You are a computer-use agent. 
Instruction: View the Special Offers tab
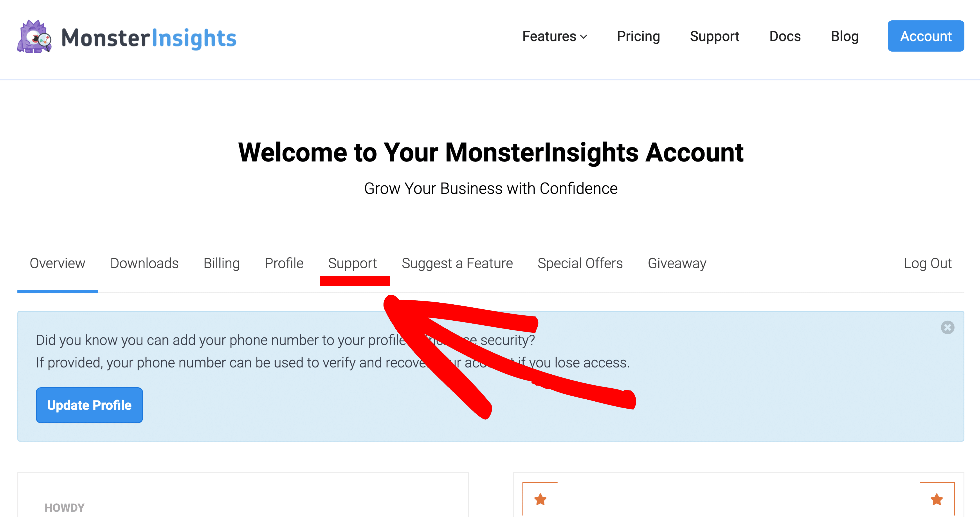[580, 264]
